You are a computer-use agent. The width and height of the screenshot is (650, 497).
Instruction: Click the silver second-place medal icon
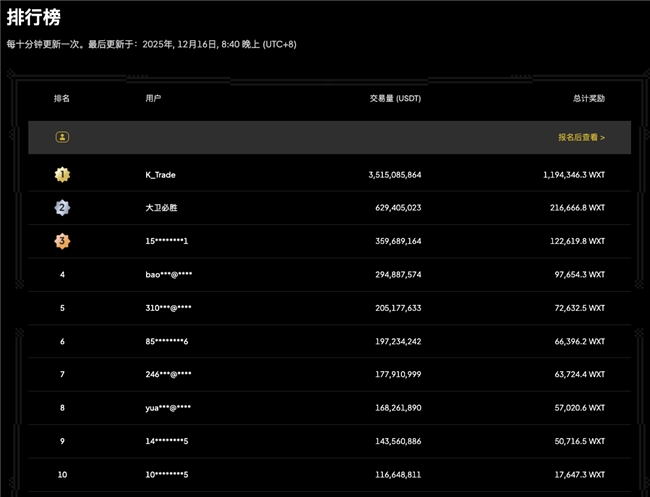point(62,208)
